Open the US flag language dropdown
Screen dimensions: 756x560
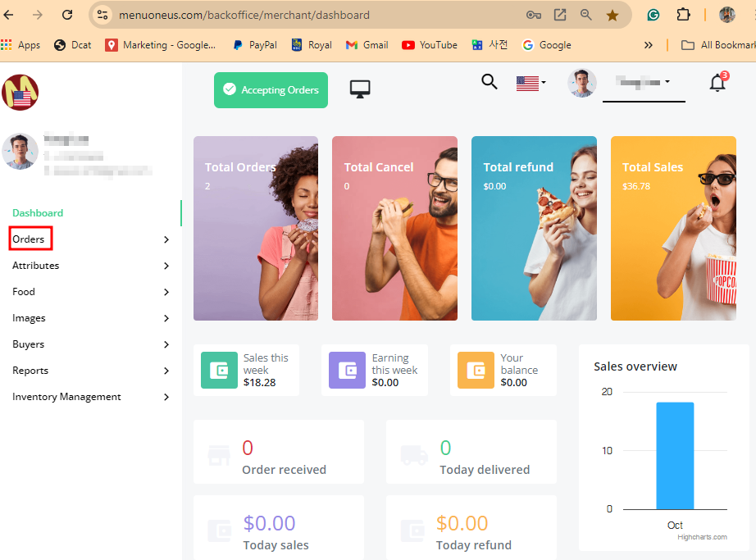531,83
